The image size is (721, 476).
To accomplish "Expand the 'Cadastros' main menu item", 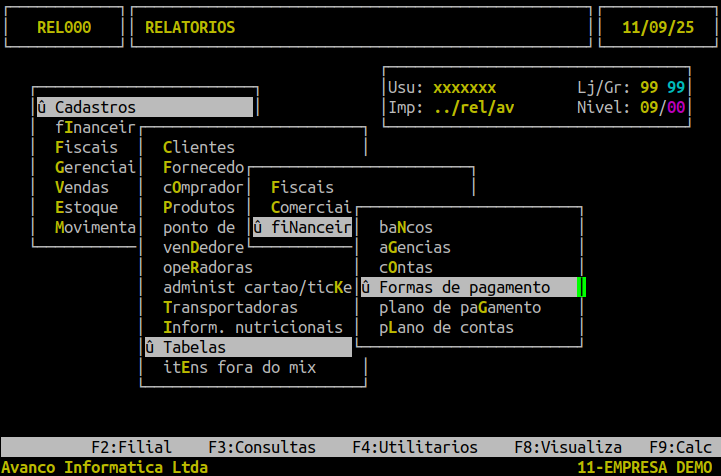I will (95, 108).
